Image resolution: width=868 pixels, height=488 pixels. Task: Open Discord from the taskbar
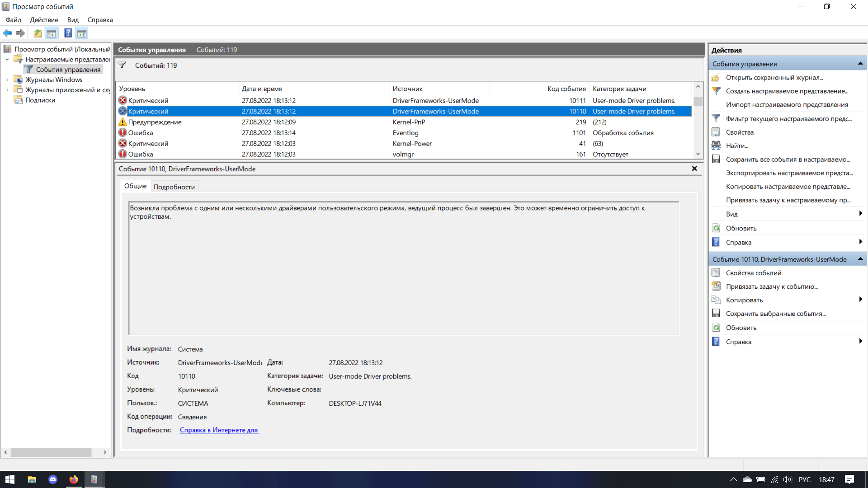(53, 479)
